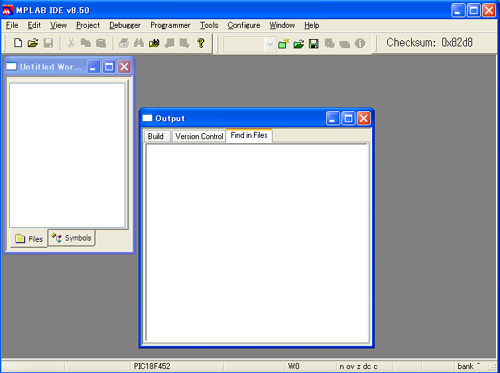Click the Paste clipboard icon

[101, 43]
